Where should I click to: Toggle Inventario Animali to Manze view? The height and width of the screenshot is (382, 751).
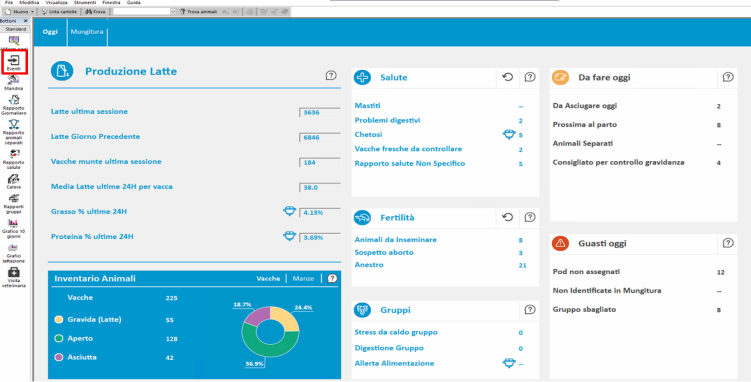pyautogui.click(x=303, y=278)
